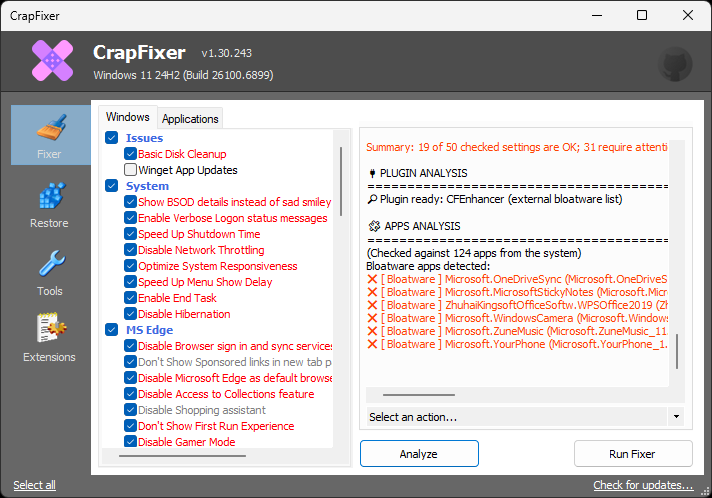Image resolution: width=712 pixels, height=498 pixels.
Task: Minimize the CrapFixer window
Action: click(597, 15)
